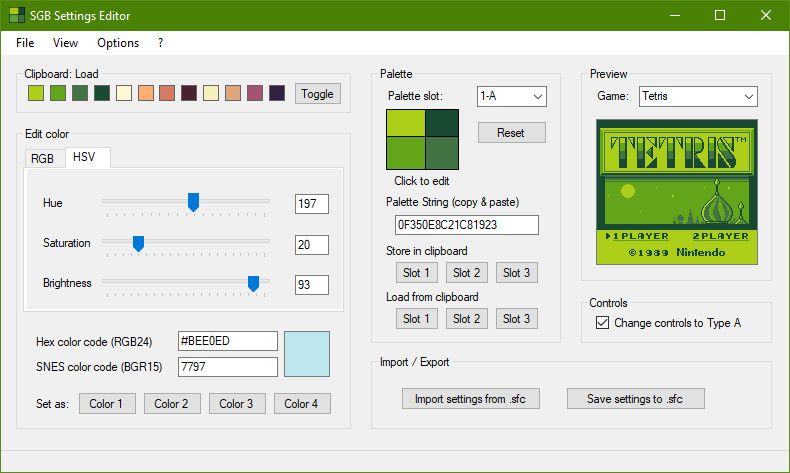Load palette from clipboard Slot 2

coord(467,318)
